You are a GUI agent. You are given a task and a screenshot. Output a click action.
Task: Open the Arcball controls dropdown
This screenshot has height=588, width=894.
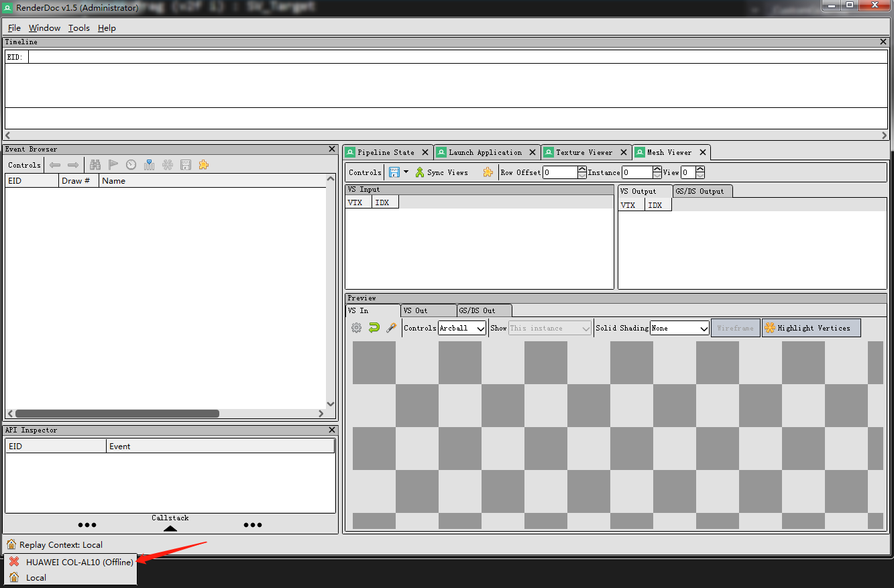coord(461,327)
